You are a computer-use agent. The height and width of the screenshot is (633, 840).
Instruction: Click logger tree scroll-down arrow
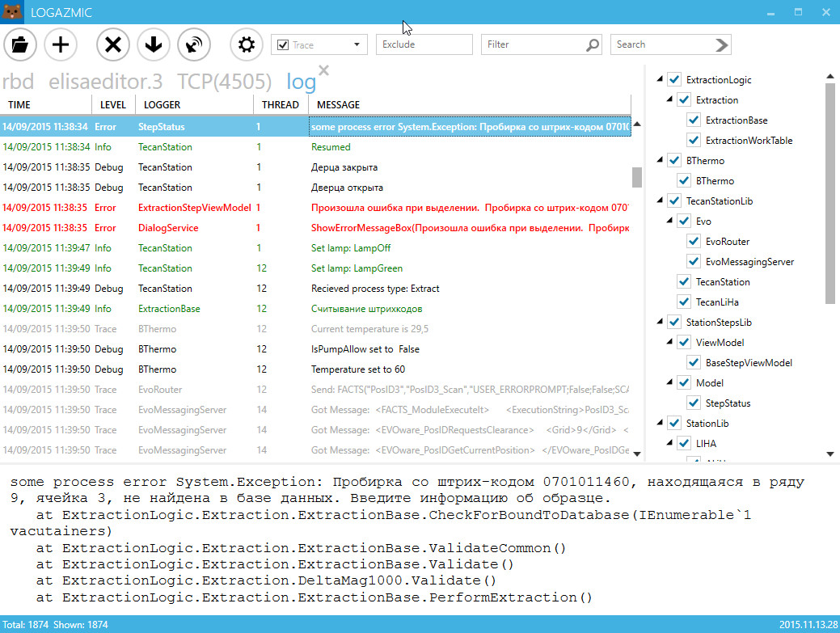pos(830,454)
